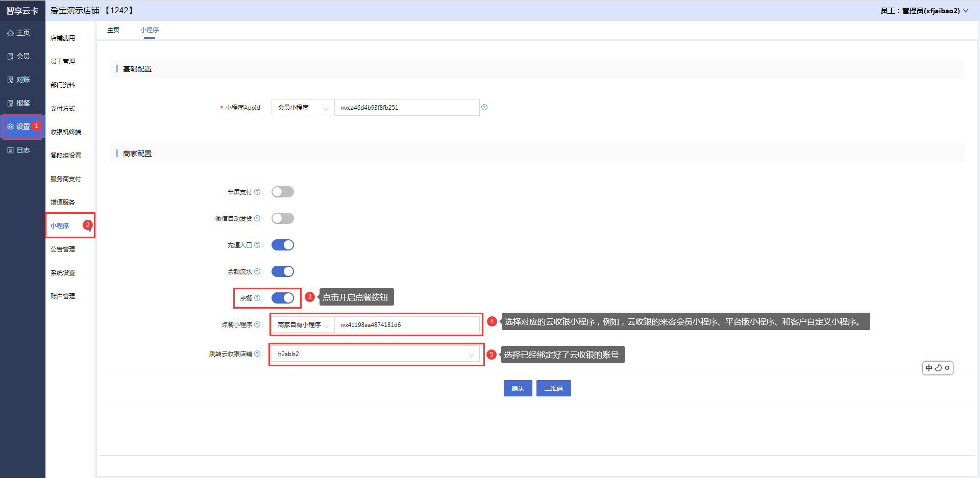Click the 对账 reconciliation sidebar icon
The height and width of the screenshot is (478, 980).
click(10, 80)
